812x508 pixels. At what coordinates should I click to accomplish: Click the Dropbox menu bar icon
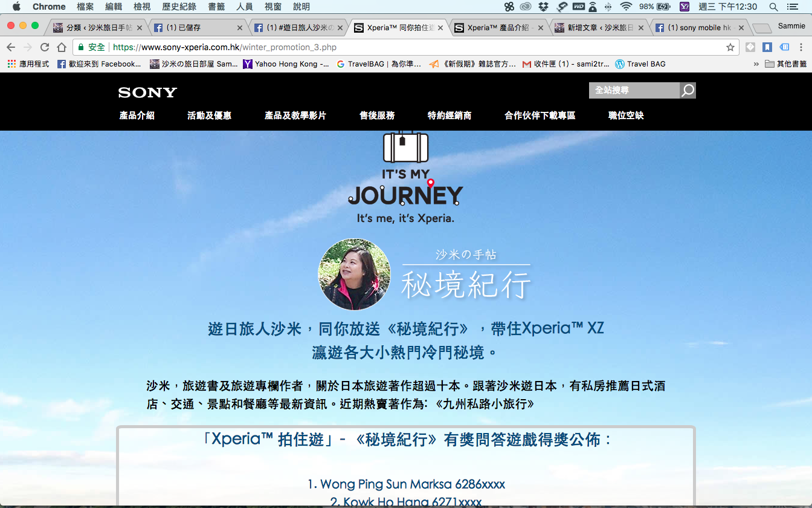point(543,7)
